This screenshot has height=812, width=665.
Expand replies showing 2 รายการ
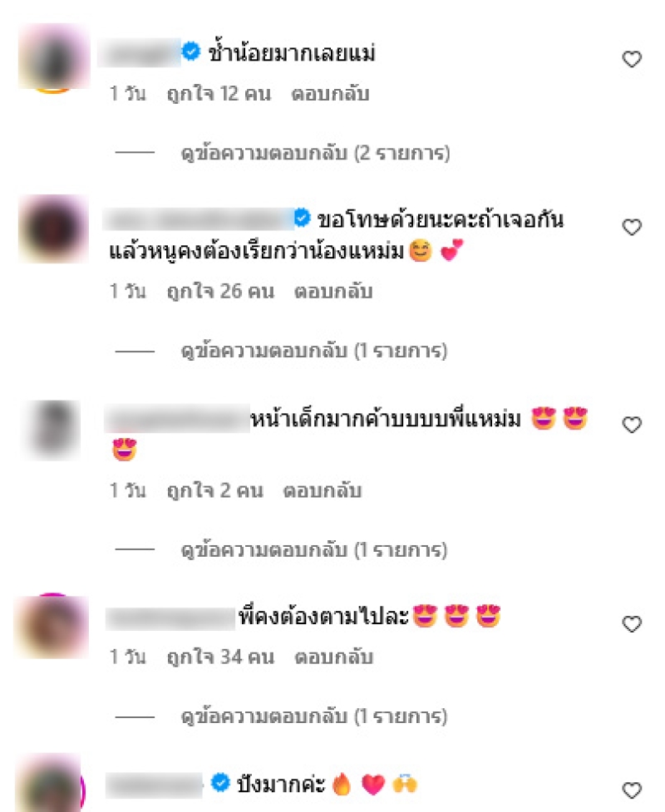[x=315, y=153]
